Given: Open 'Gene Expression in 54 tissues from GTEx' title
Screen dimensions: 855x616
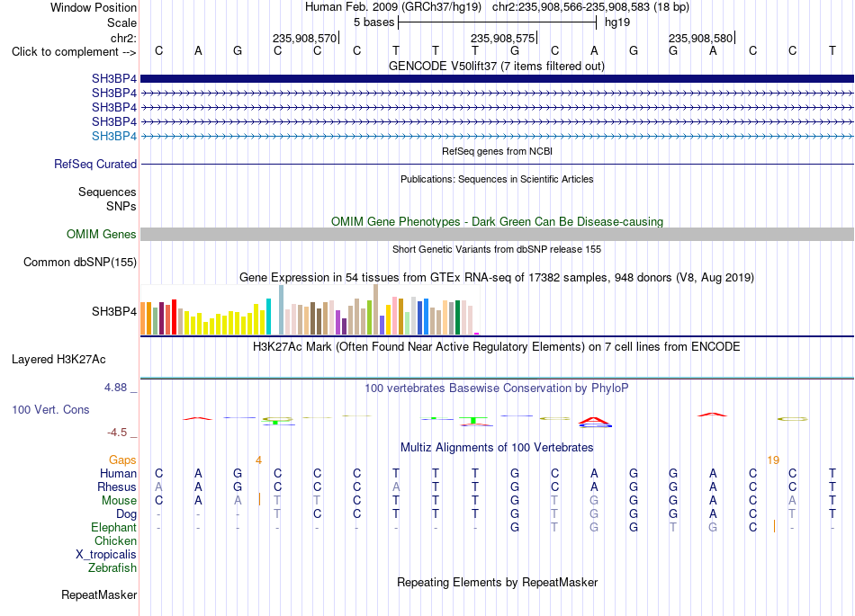Looking at the screenshot, I should 496,277.
